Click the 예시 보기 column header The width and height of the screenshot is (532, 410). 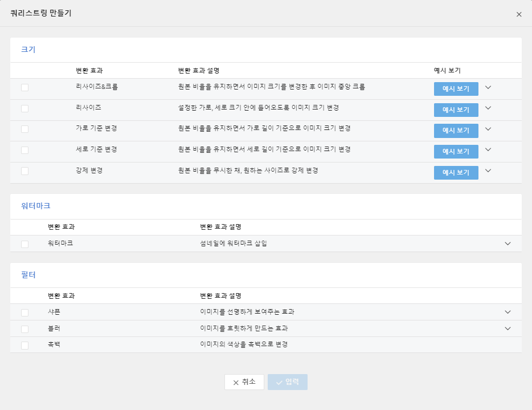(447, 71)
